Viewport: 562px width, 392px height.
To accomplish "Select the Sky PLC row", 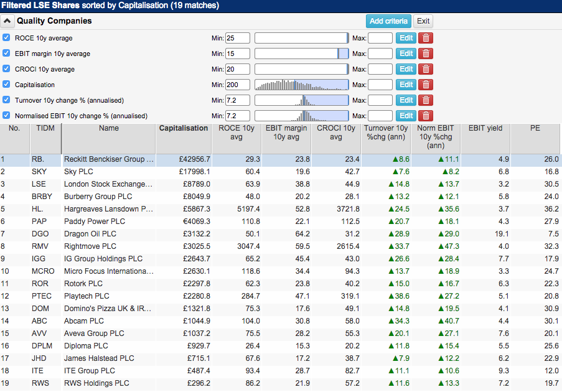I will pyautogui.click(x=280, y=172).
